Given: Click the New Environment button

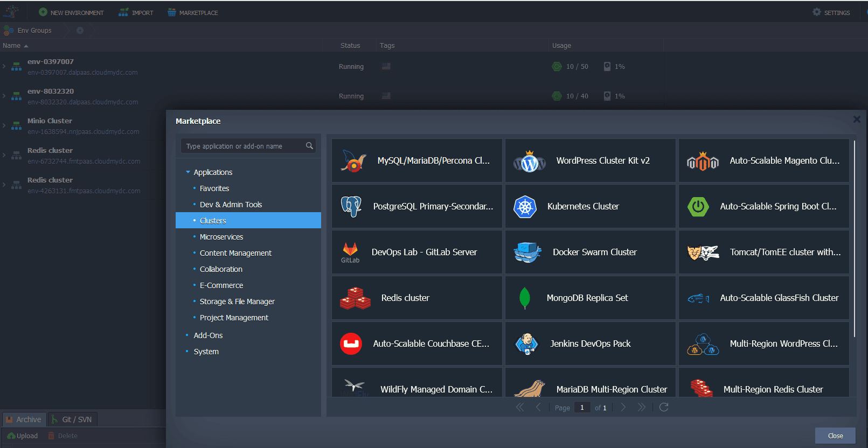Looking at the screenshot, I should click(71, 12).
